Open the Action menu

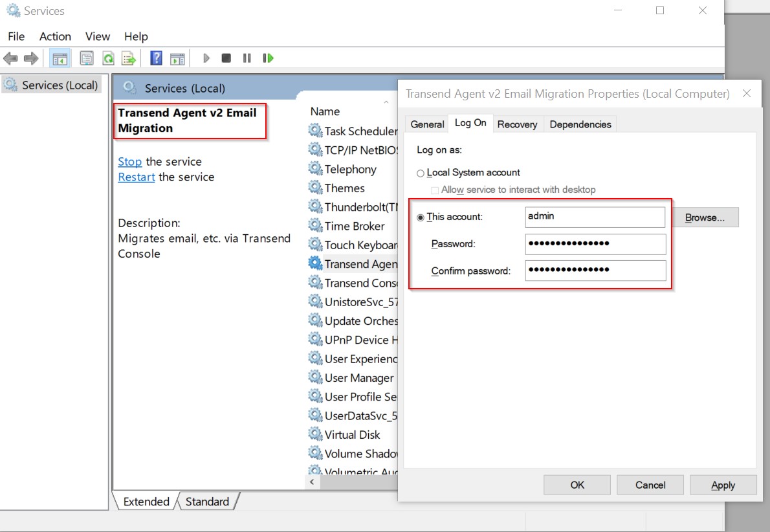click(55, 36)
